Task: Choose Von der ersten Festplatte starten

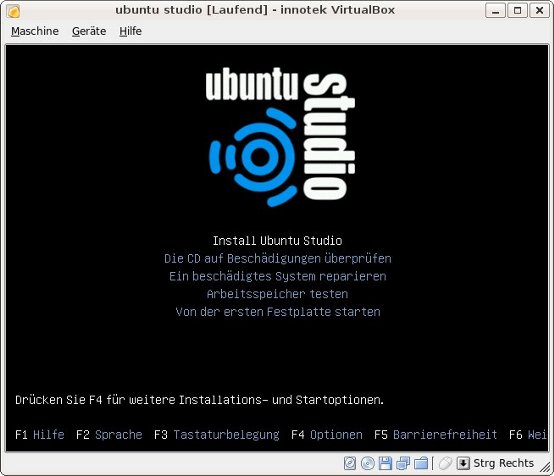Action: coord(278,312)
